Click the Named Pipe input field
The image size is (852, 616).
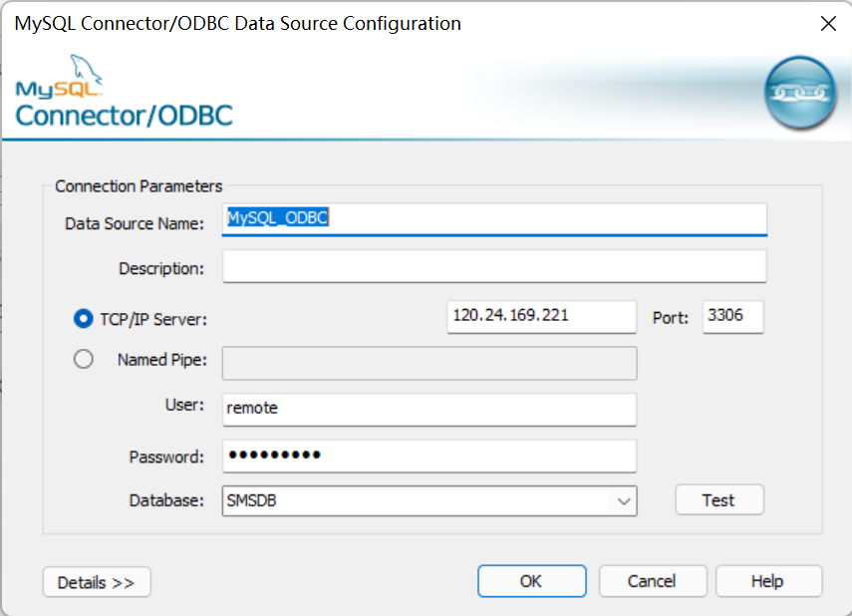coord(429,363)
